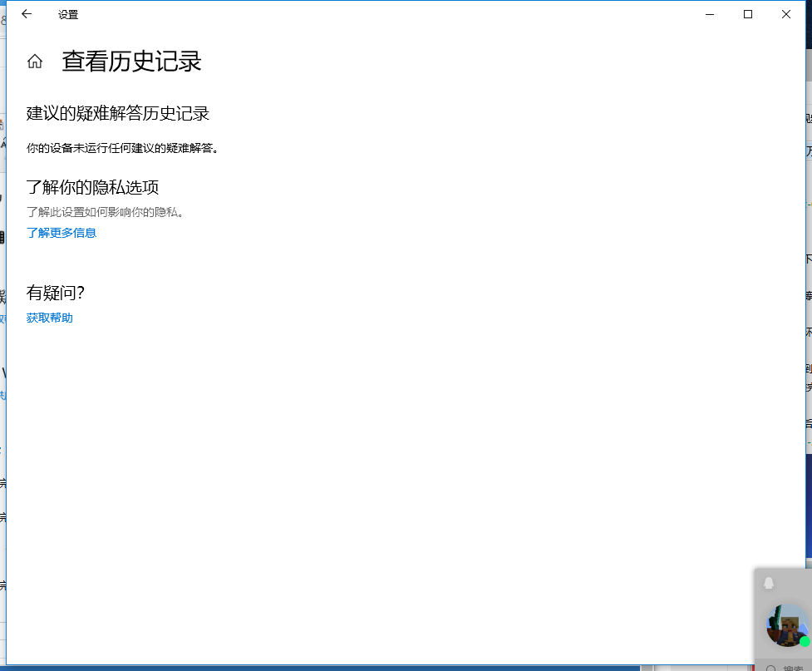
Task: Click the QQ penguin notification icon
Action: click(x=770, y=583)
